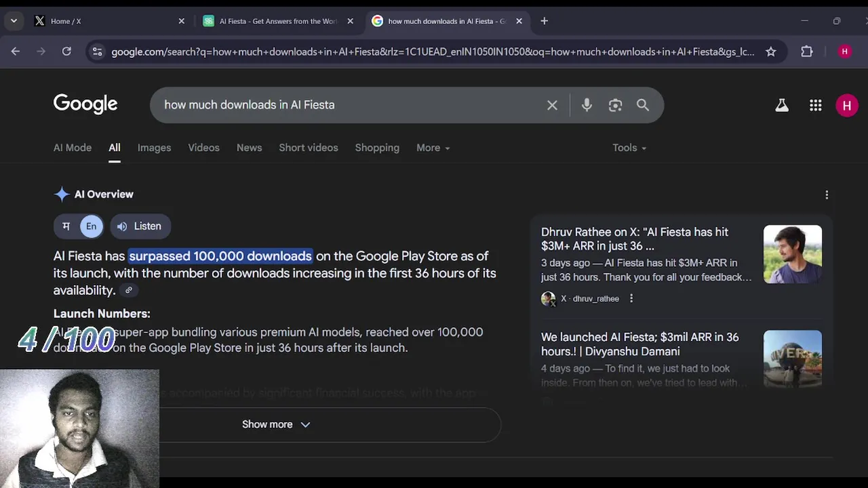This screenshot has width=868, height=488.
Task: Open Google account avatar H
Action: click(x=847, y=105)
